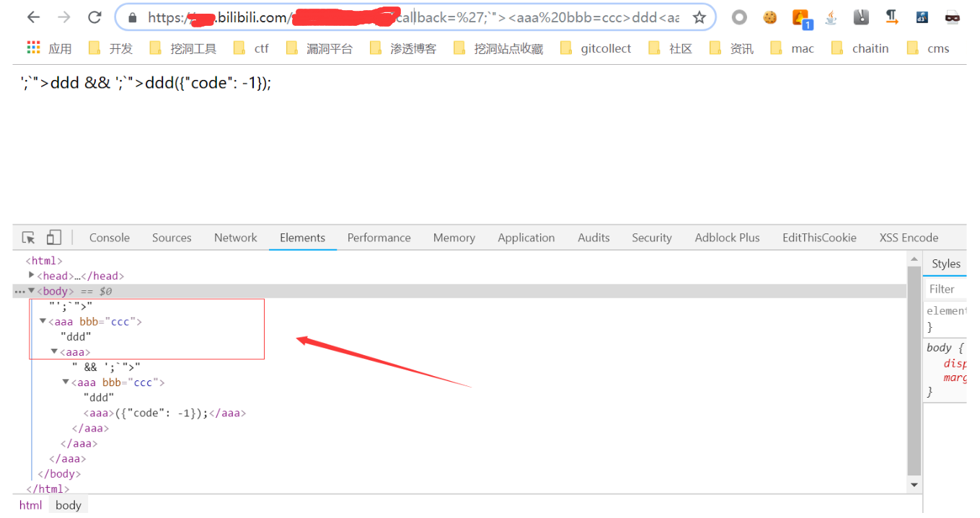
Task: Click the Java cup extension icon
Action: pyautogui.click(x=831, y=17)
